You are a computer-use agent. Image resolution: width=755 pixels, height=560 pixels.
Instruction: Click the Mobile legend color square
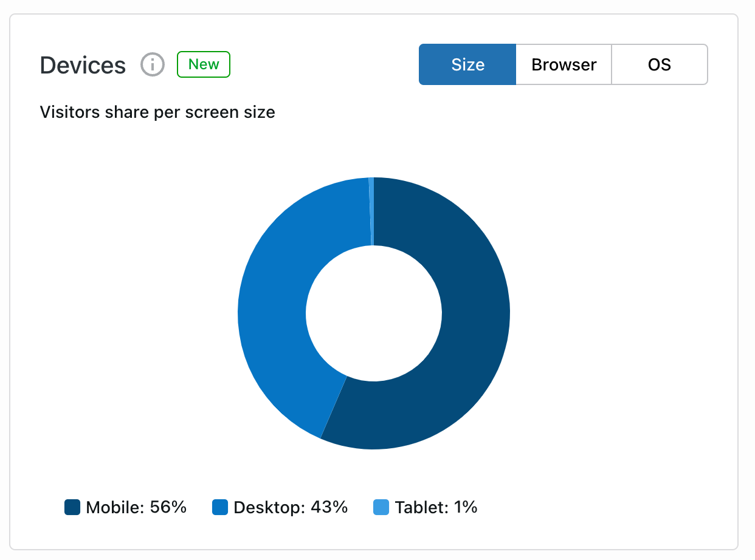coord(72,507)
